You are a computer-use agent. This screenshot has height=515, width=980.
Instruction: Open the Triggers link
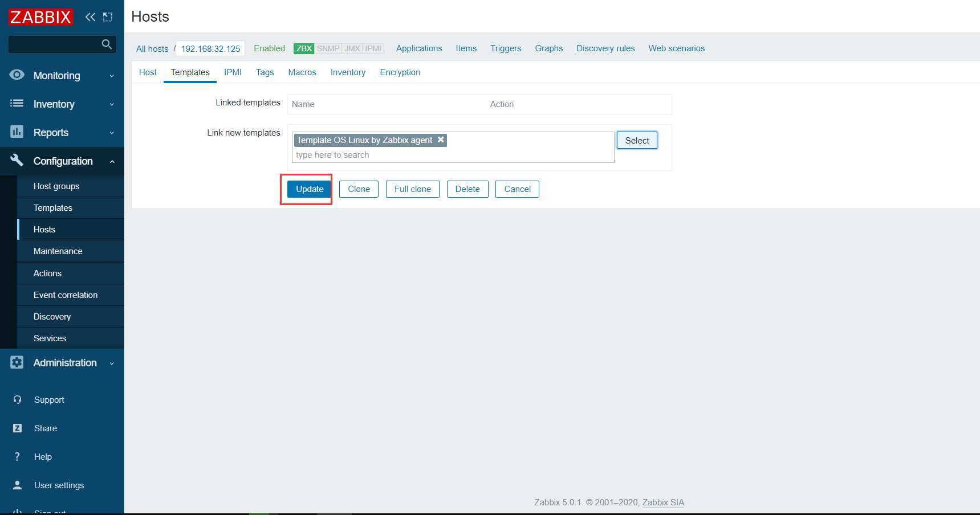point(506,48)
